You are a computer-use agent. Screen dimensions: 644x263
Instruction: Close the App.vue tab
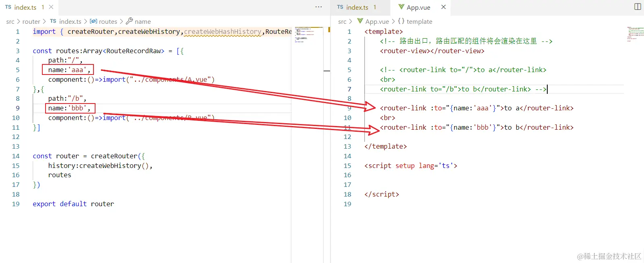(x=443, y=7)
